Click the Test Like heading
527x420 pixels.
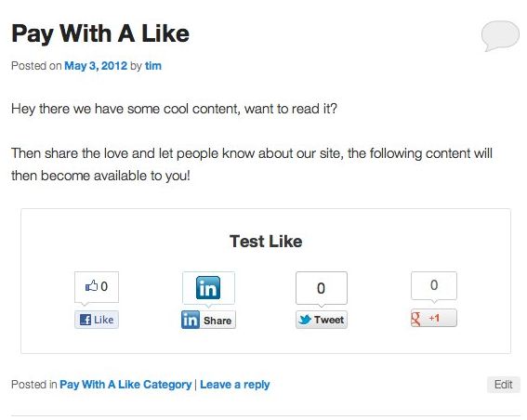tap(266, 242)
